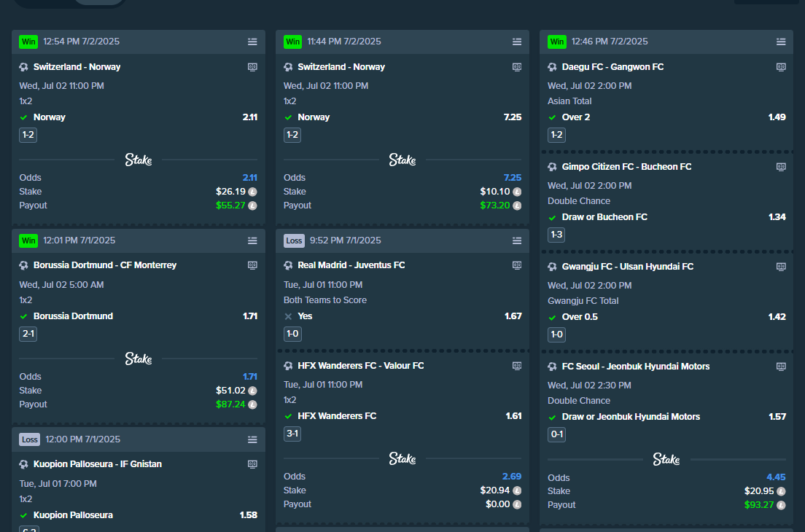Image resolution: width=805 pixels, height=532 pixels.
Task: Click the 3-1 score badge under HFX Wanderers FC
Action: pyautogui.click(x=292, y=434)
